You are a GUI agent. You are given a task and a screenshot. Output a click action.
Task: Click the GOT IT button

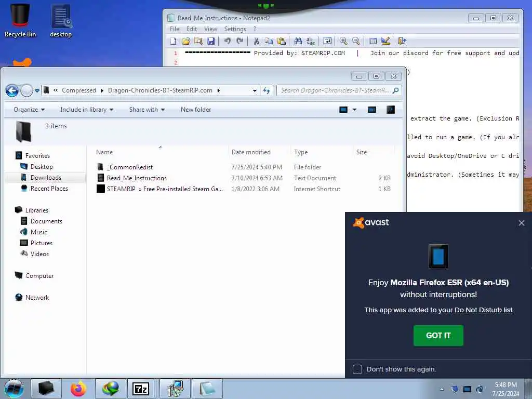(x=438, y=336)
